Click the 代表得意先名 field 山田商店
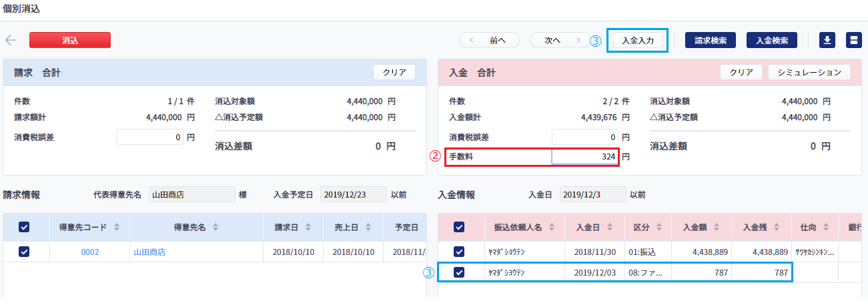868x307 pixels. pyautogui.click(x=191, y=195)
